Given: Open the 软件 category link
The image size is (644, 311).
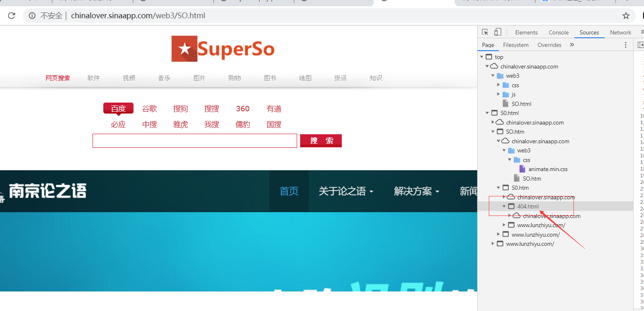Looking at the screenshot, I should coord(94,78).
